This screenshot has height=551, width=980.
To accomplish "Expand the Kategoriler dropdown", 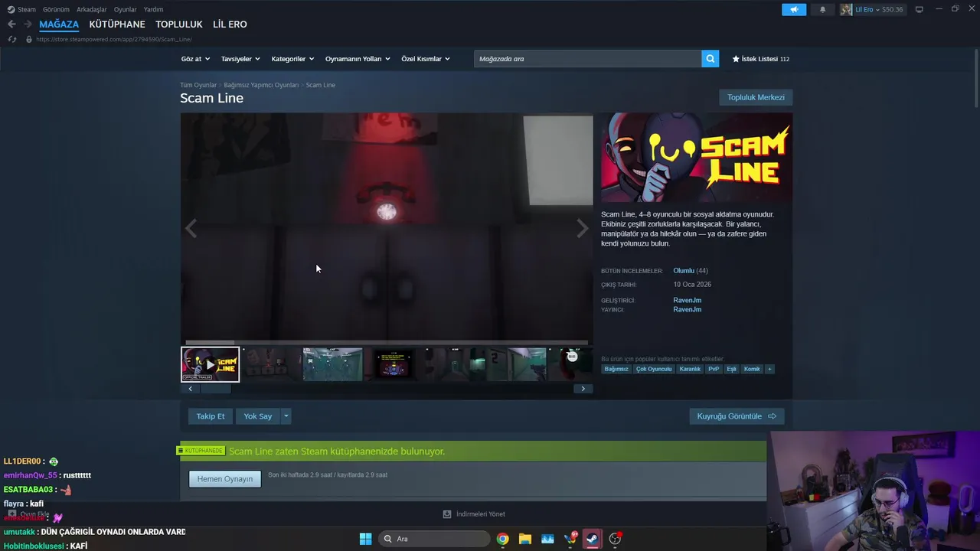I will point(292,59).
